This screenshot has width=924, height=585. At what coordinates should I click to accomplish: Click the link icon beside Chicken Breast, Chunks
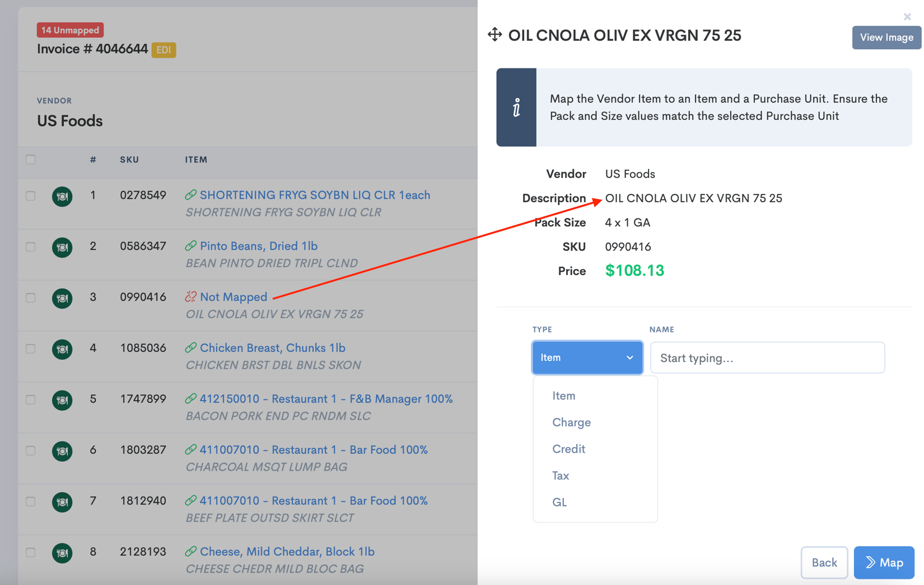coord(191,348)
